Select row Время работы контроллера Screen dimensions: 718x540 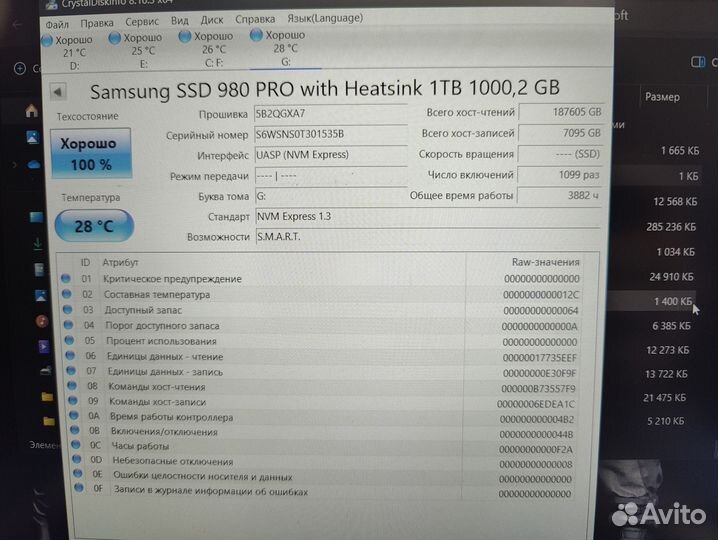pos(321,418)
